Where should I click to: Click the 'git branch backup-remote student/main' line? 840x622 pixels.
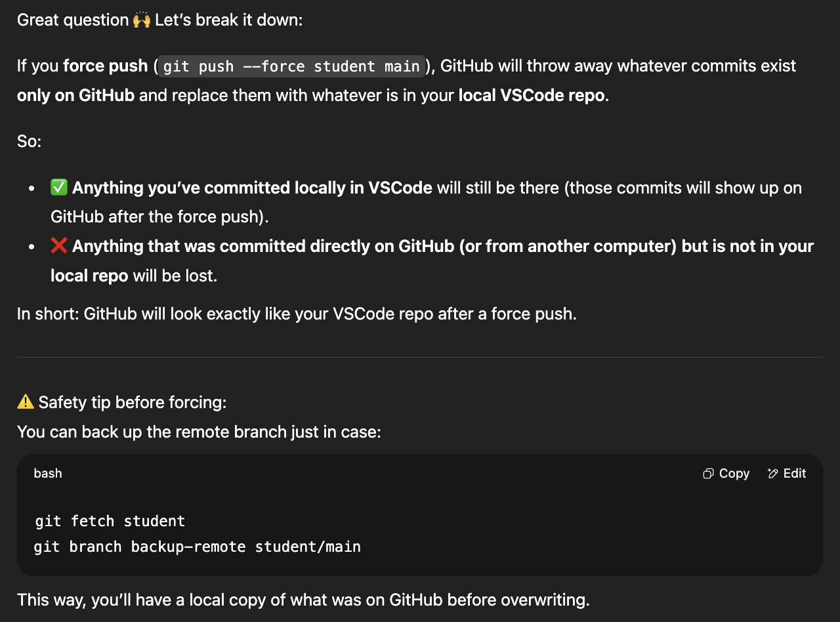[198, 547]
